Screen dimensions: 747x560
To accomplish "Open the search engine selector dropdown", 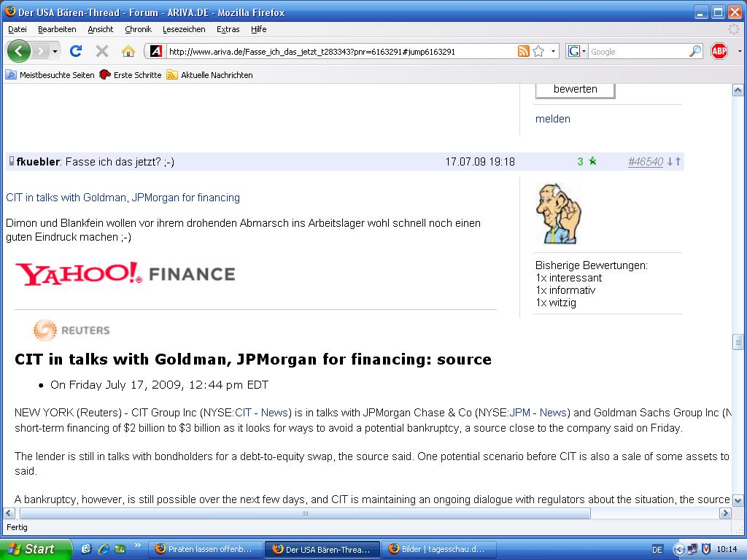I will tap(577, 51).
